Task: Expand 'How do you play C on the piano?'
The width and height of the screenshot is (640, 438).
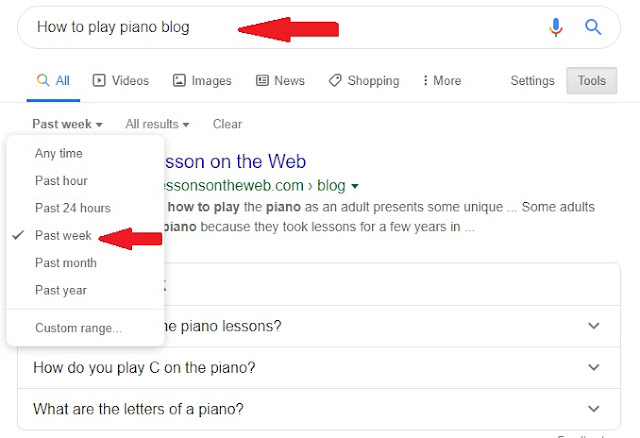Action: click(x=319, y=368)
